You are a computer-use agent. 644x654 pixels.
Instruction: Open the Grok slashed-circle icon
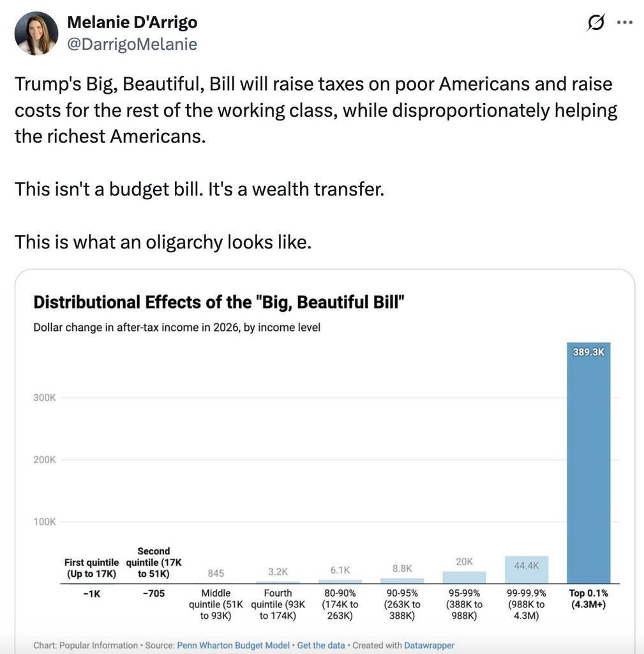coord(595,22)
